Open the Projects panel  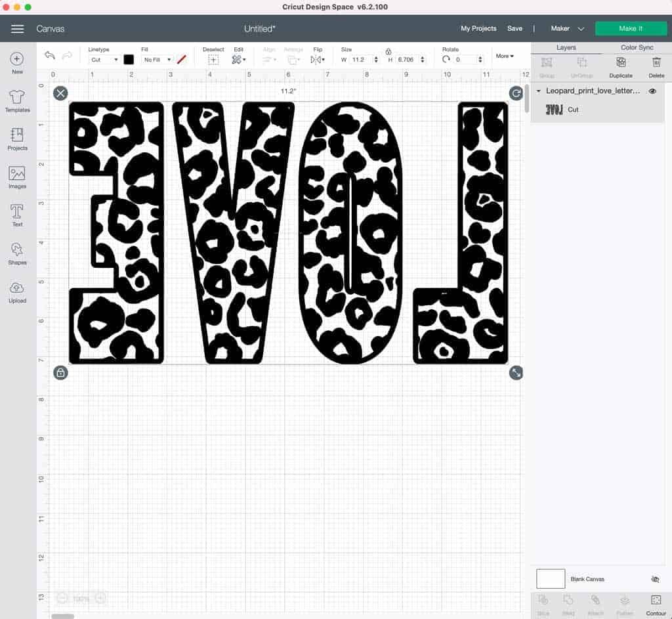coord(17,139)
